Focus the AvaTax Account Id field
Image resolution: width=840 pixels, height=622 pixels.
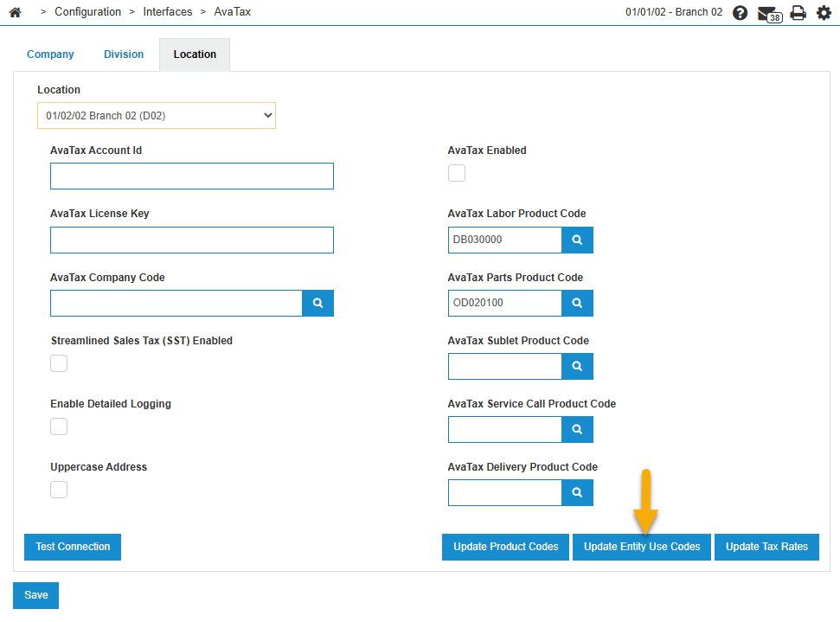(x=192, y=176)
